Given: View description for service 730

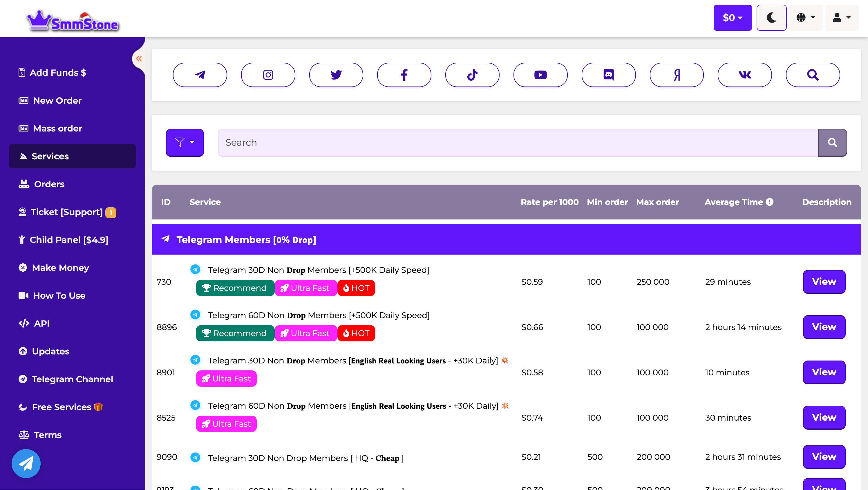Looking at the screenshot, I should [824, 282].
